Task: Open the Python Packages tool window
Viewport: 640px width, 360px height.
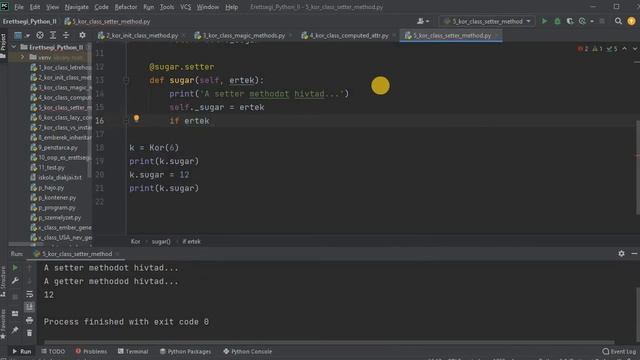Action: (x=185, y=351)
